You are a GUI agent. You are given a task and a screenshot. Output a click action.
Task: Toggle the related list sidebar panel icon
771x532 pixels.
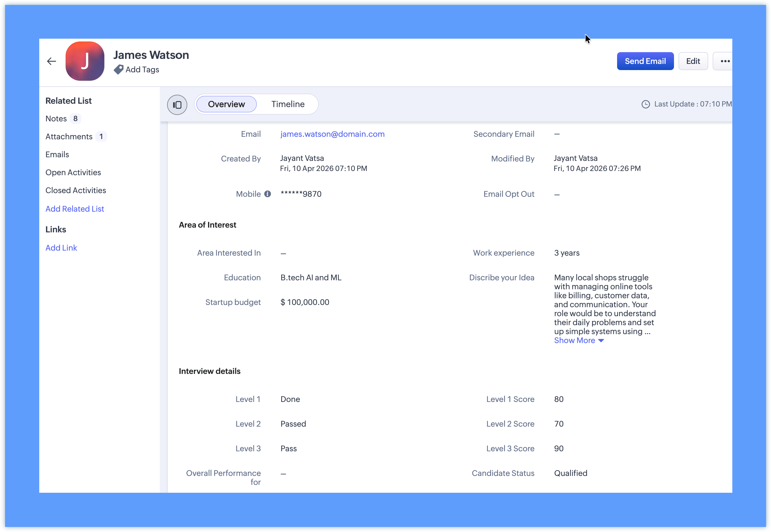pyautogui.click(x=177, y=105)
